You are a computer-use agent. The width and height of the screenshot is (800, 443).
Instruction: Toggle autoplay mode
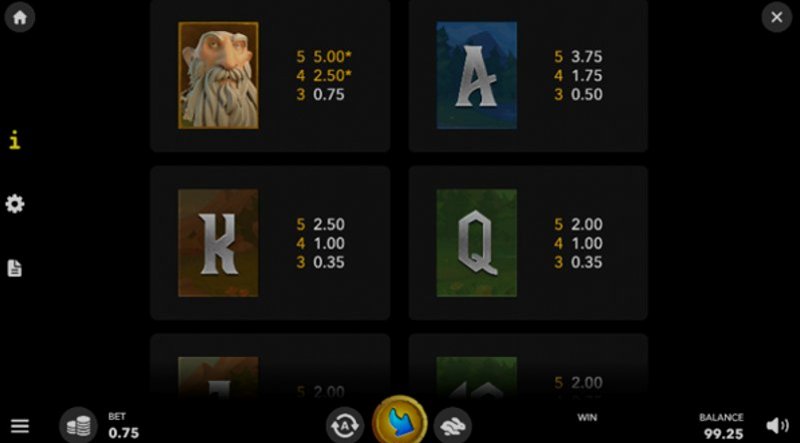pyautogui.click(x=345, y=425)
